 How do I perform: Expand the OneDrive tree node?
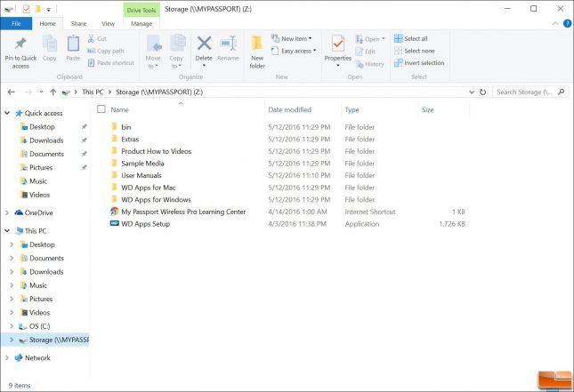(x=7, y=212)
